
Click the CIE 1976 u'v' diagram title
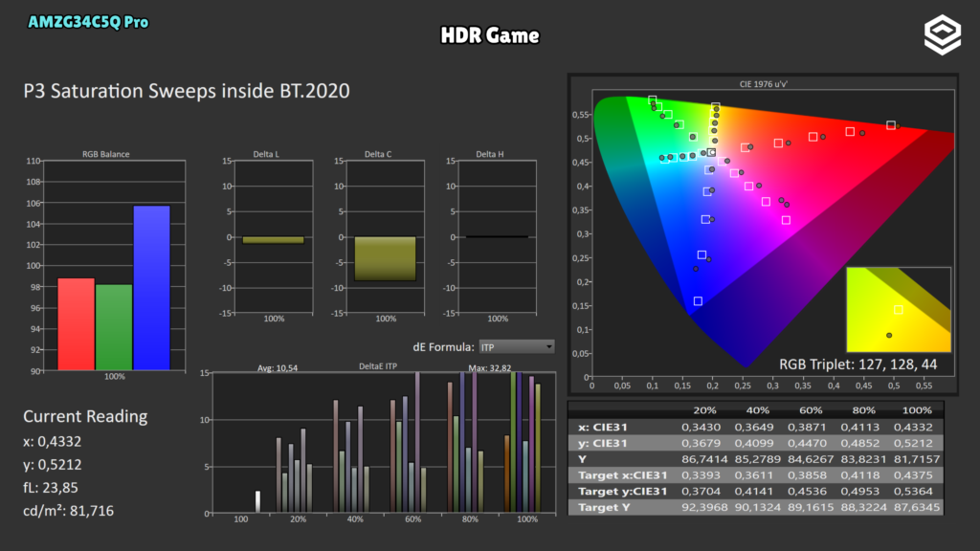763,84
